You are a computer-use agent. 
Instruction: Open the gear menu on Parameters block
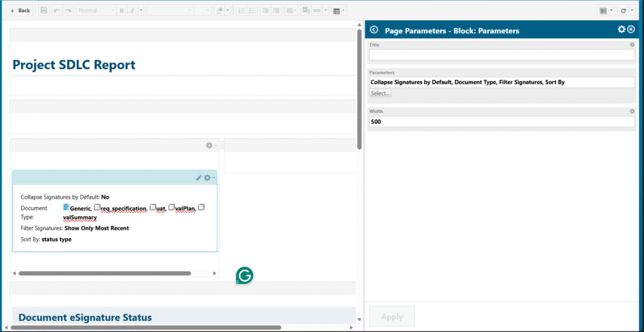click(208, 178)
